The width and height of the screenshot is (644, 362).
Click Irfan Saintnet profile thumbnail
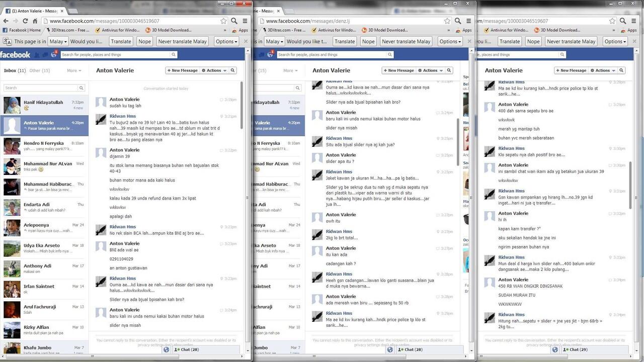tap(12, 289)
